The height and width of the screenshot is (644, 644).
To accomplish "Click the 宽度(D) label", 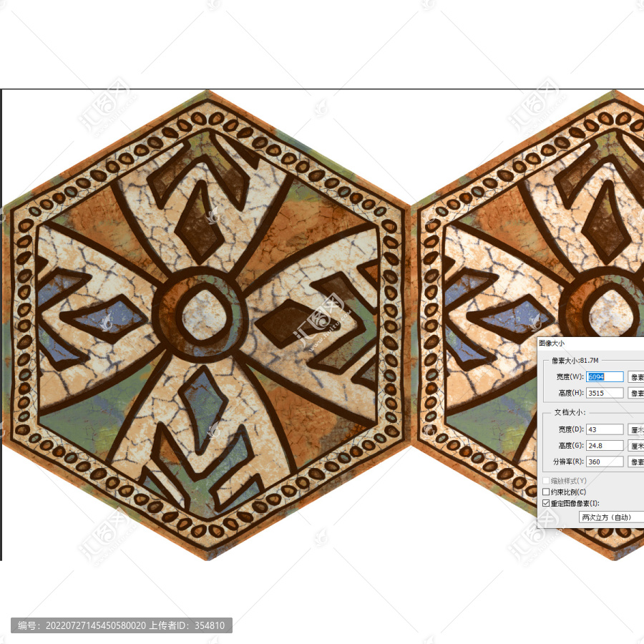I will tap(570, 429).
